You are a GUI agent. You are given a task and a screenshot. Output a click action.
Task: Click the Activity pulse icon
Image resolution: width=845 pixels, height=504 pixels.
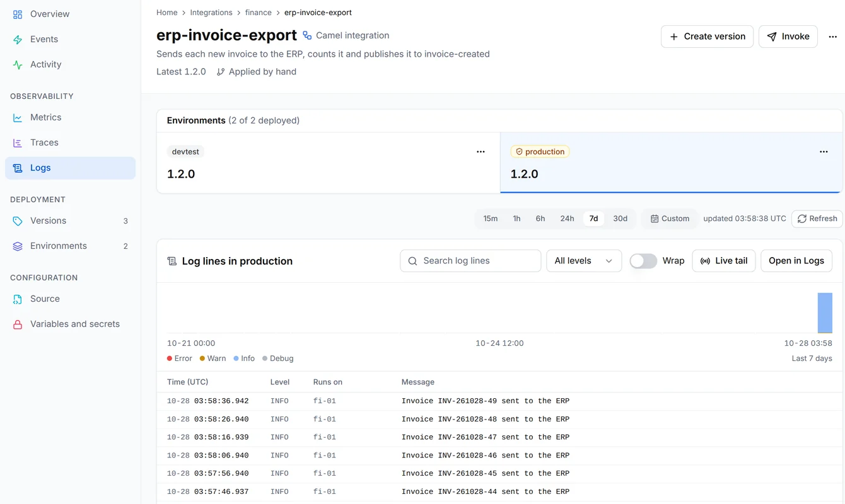pyautogui.click(x=18, y=64)
